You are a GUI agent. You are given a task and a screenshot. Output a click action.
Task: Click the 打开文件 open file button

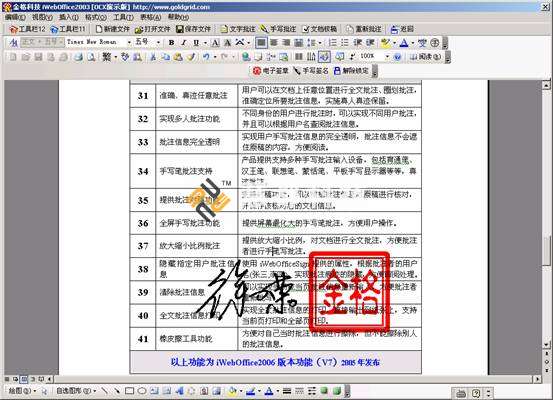coord(152,29)
